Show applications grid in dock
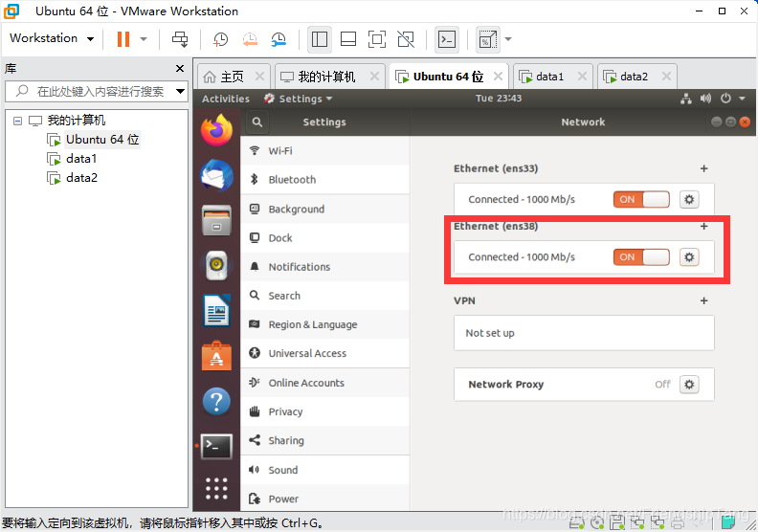The image size is (758, 532). pos(216,489)
